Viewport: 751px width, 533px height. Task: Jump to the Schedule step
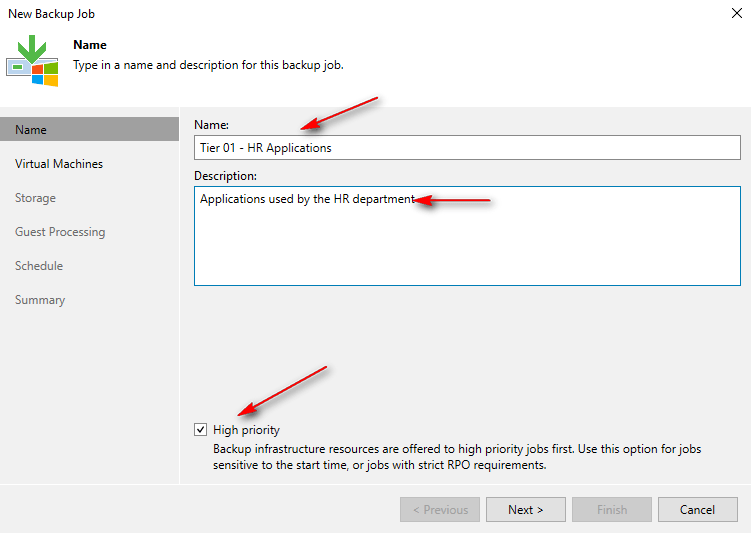click(39, 266)
